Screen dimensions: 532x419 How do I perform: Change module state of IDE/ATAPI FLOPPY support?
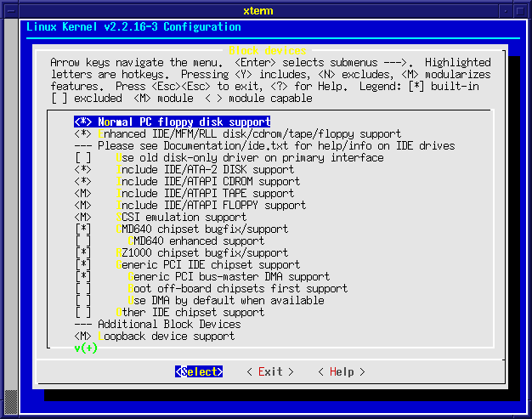(x=82, y=206)
